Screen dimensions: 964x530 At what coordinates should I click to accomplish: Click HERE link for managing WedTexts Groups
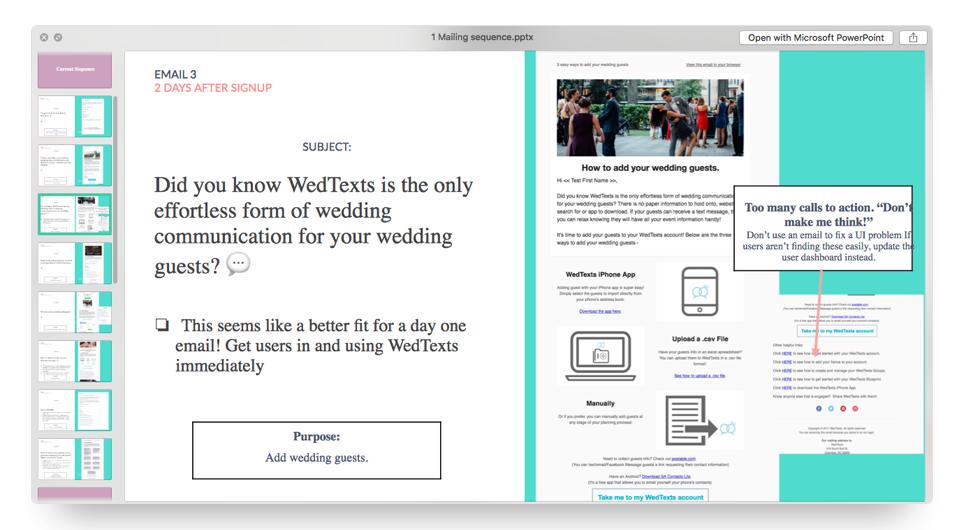pyautogui.click(x=786, y=371)
